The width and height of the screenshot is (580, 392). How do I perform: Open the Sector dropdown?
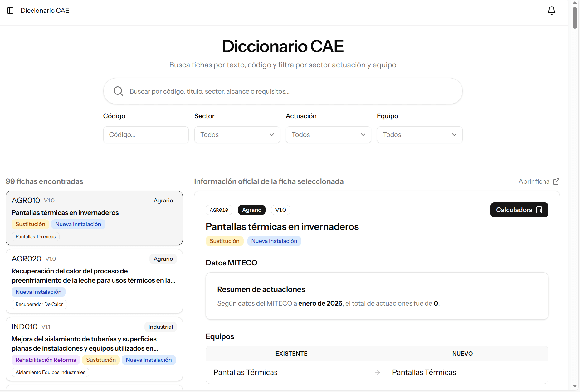click(x=237, y=134)
